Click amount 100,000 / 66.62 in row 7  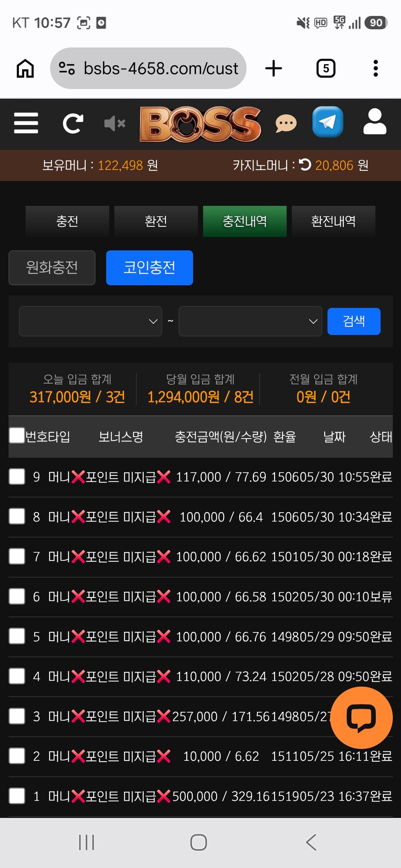tap(221, 557)
